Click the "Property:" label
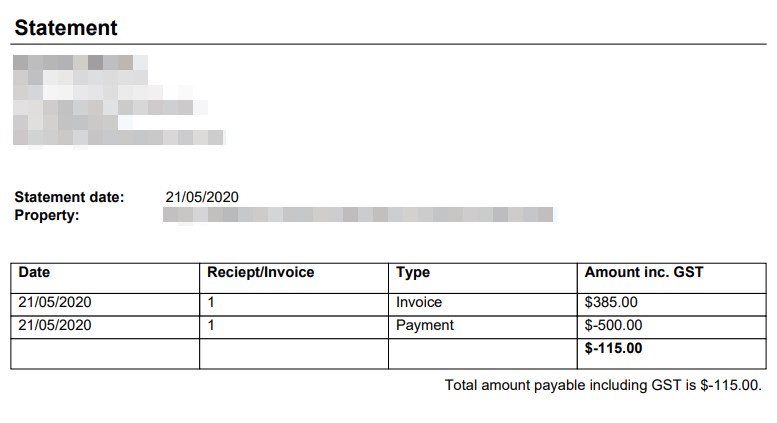 click(x=47, y=215)
